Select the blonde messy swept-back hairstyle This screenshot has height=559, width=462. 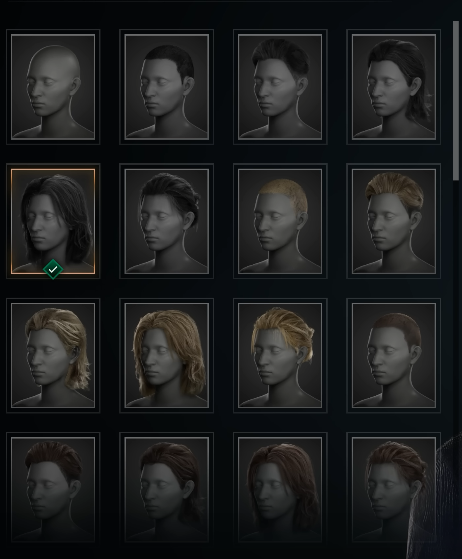(280, 355)
